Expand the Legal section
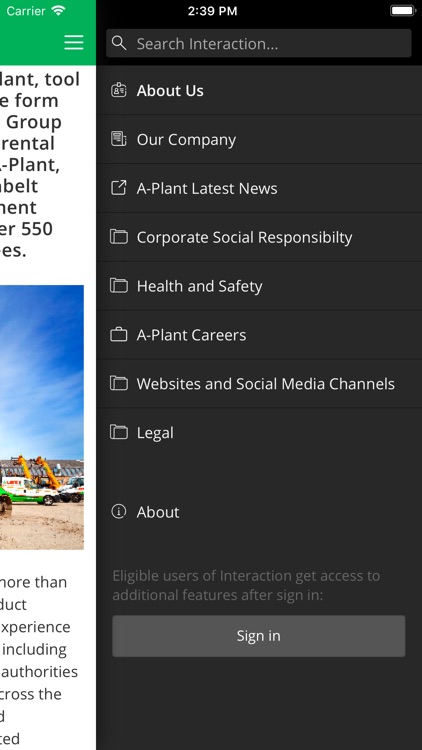 pos(259,432)
